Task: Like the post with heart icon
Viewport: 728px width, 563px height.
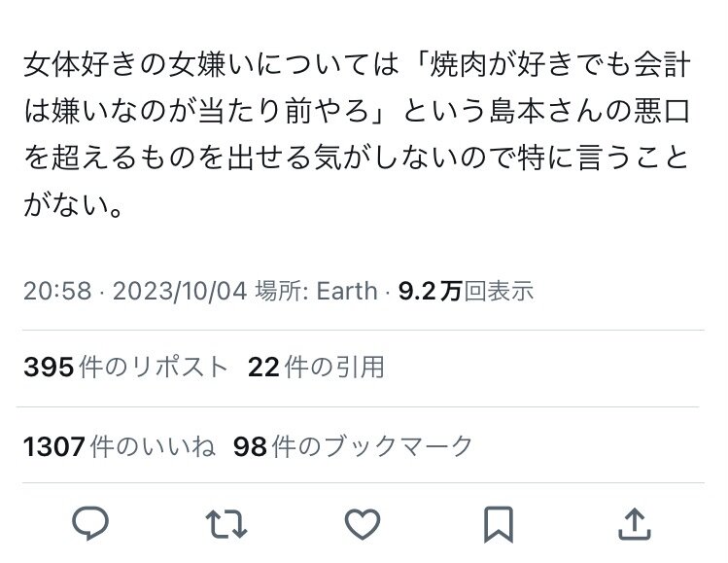Action: pos(363,525)
